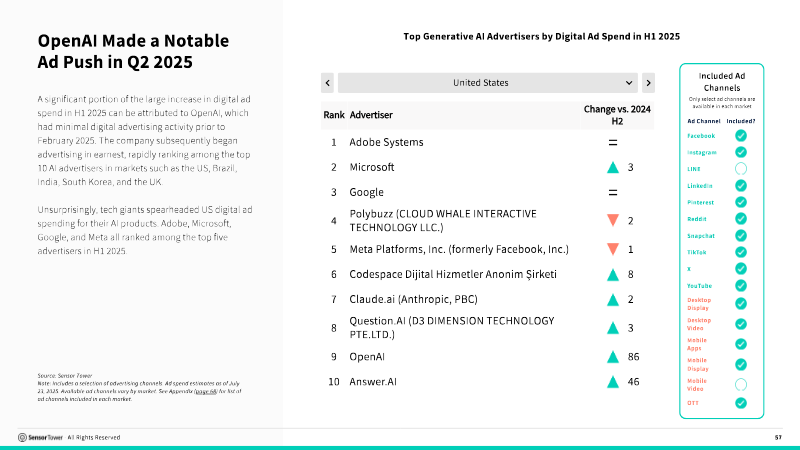The width and height of the screenshot is (800, 450).
Task: Toggle the empty Mobile Video channel circle
Action: pyautogui.click(x=741, y=385)
